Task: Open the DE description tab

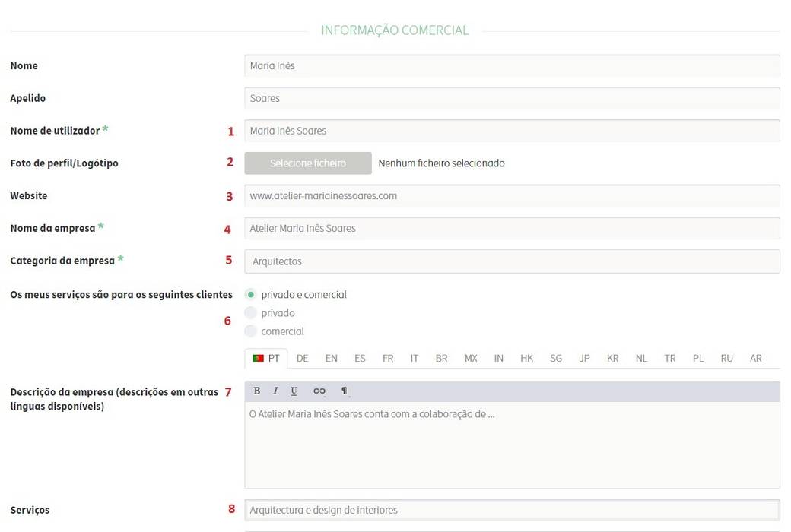Action: tap(302, 358)
